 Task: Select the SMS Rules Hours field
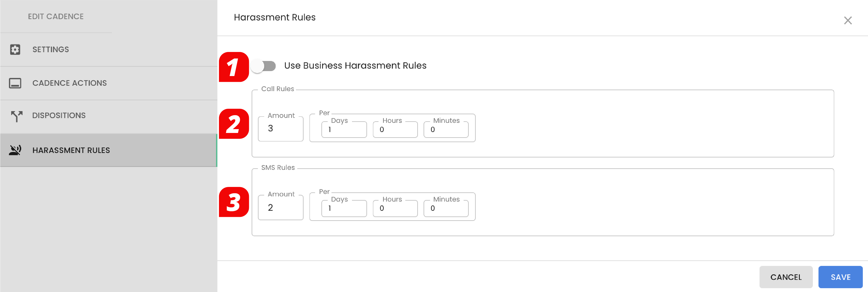click(395, 209)
